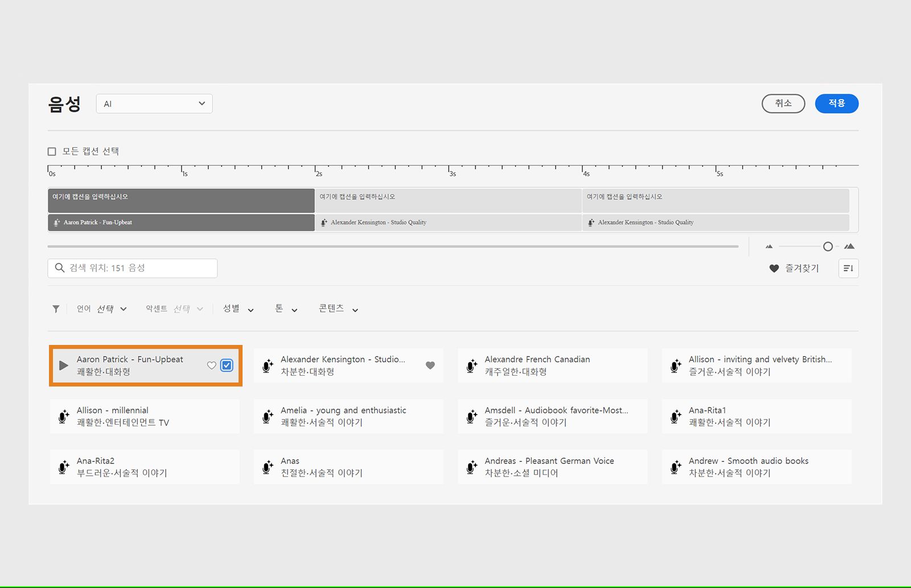Click the Amsdell Audiobook favorite microphone icon

coord(472,416)
